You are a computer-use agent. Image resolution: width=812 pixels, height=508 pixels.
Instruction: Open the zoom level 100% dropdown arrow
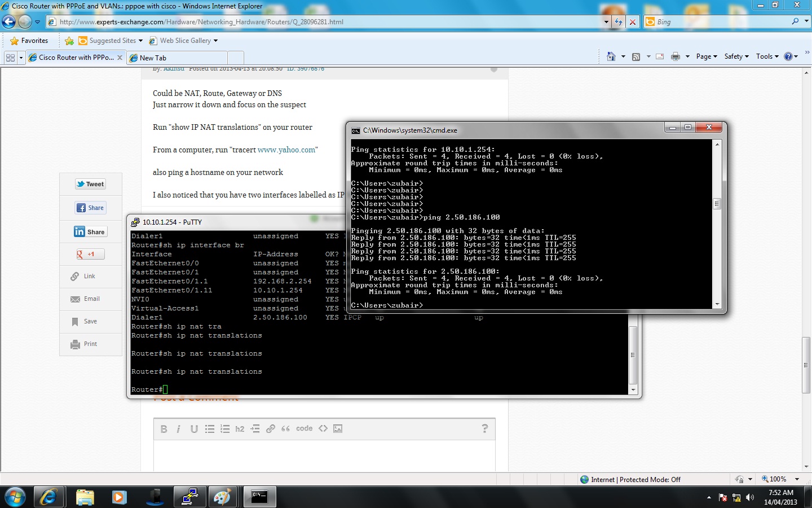(797, 479)
